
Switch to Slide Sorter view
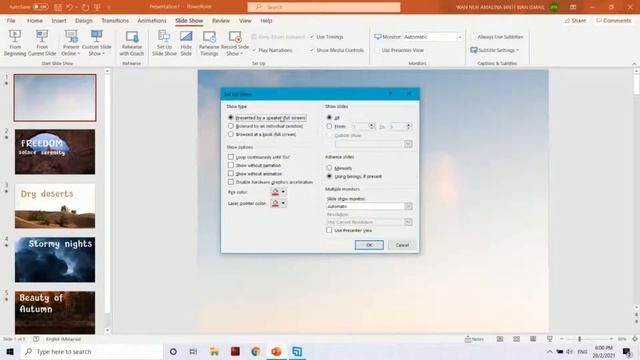point(516,339)
